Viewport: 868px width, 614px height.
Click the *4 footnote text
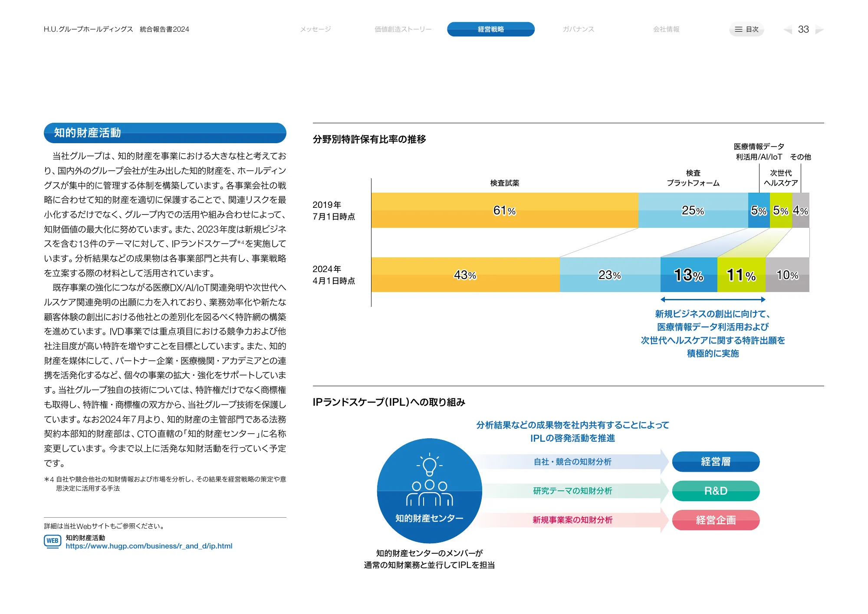point(165,484)
